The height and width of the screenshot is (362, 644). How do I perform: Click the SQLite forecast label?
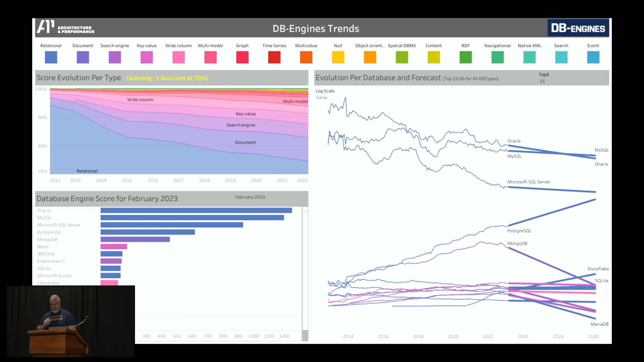click(602, 281)
